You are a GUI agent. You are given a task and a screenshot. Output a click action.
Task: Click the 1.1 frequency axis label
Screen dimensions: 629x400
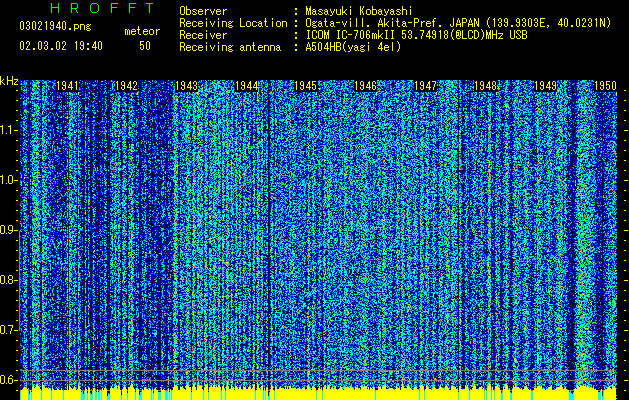pos(9,130)
